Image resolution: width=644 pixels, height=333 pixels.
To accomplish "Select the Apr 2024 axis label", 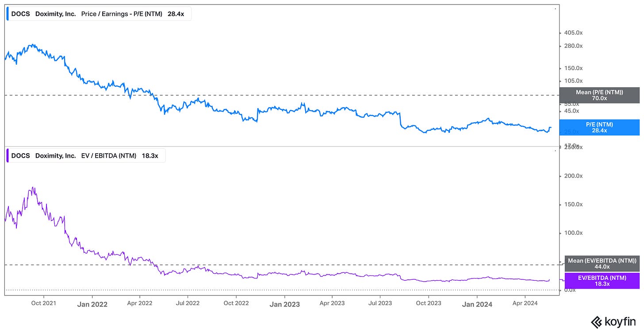I will [x=525, y=303].
